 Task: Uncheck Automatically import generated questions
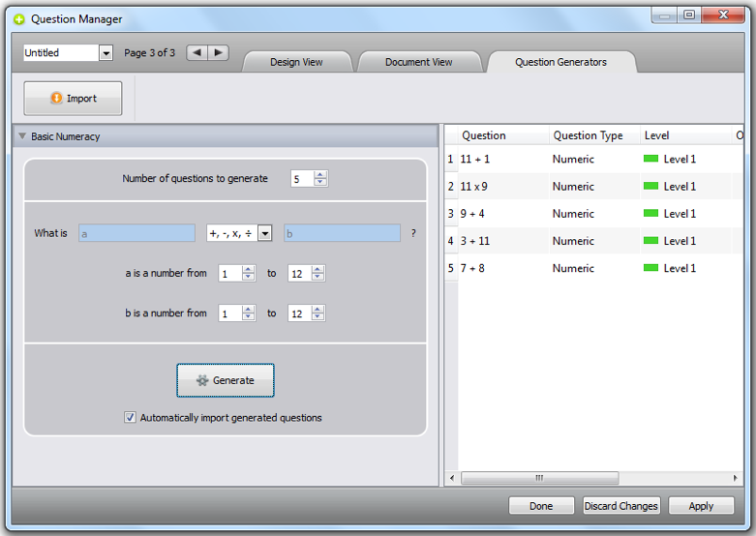click(130, 418)
